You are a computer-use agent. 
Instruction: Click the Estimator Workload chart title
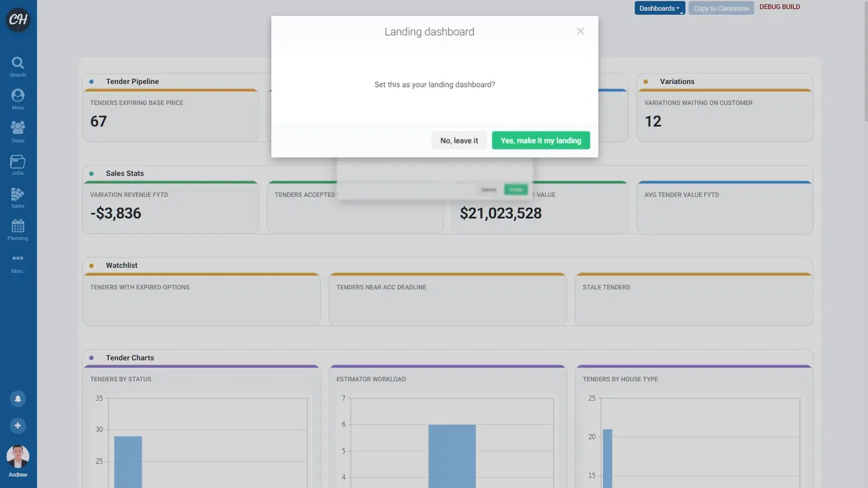pos(371,379)
